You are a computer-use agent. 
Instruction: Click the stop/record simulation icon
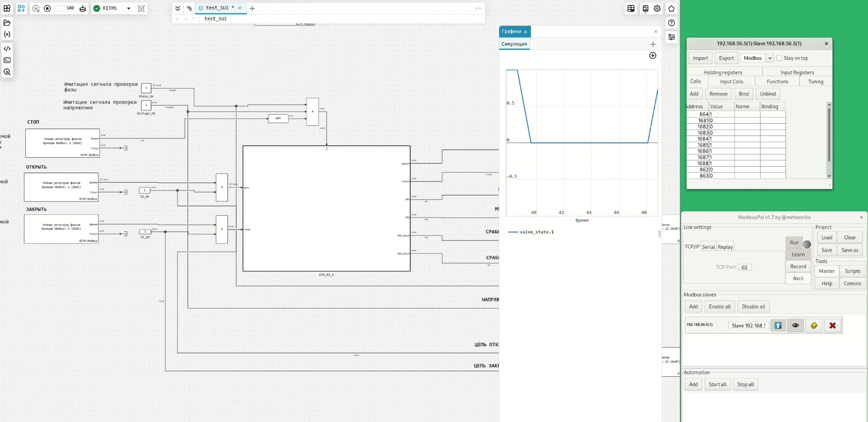47,8
